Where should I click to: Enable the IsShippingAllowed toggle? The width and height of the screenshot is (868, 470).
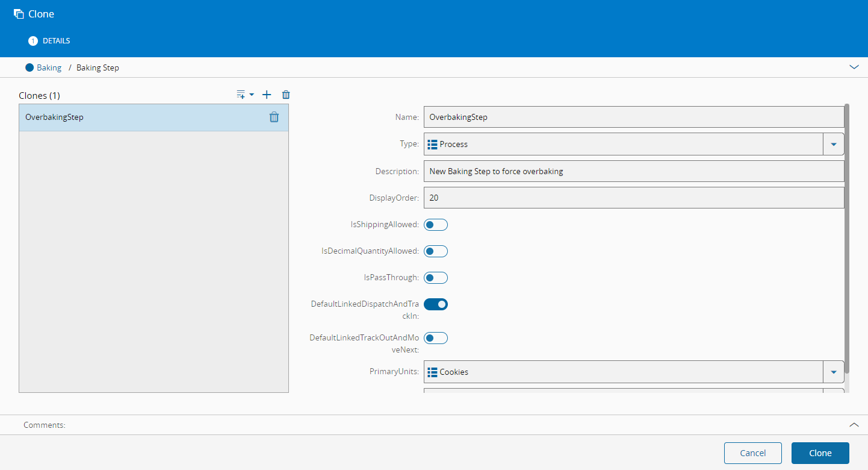(x=436, y=225)
